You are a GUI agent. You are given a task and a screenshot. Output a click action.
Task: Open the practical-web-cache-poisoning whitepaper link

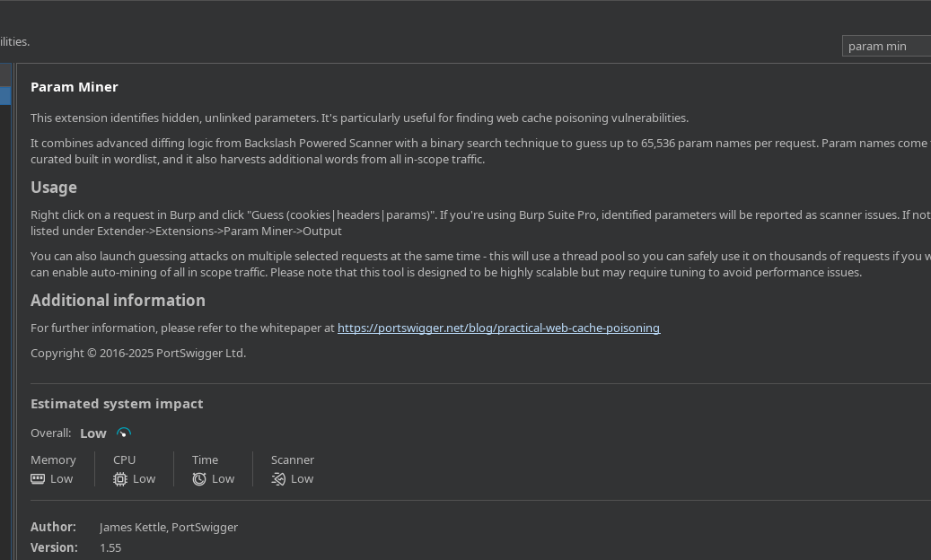[x=498, y=328]
